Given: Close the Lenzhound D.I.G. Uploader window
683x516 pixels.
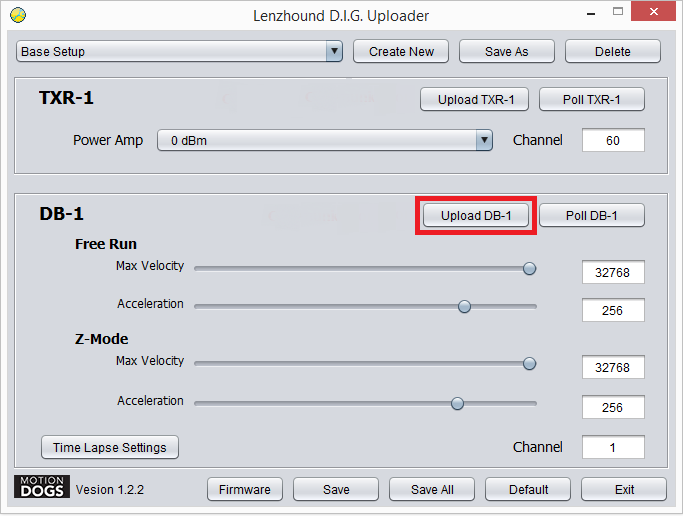Looking at the screenshot, I should [653, 12].
